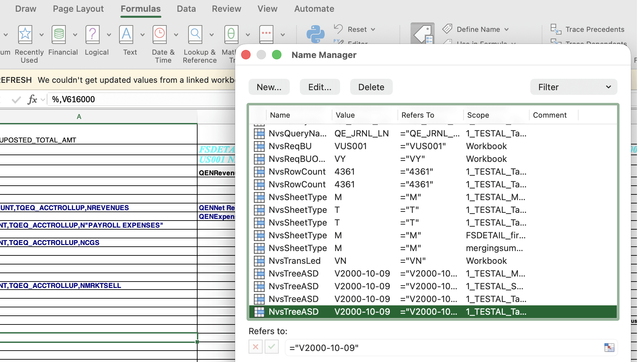Viewport: 644px width, 362px height.
Task: Select NvsSheetType row scoped FSDETAIL_fir...
Action: click(x=433, y=235)
